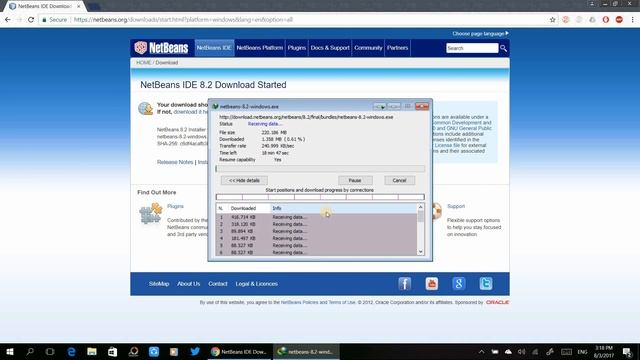The height and width of the screenshot is (360, 640).
Task: Click the download globe icon beside 'Your download'
Action: point(145,109)
